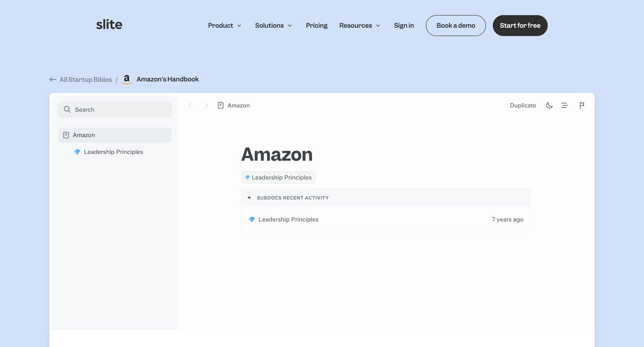The image size is (644, 347).
Task: Focus the Search field in sidebar
Action: tap(115, 110)
